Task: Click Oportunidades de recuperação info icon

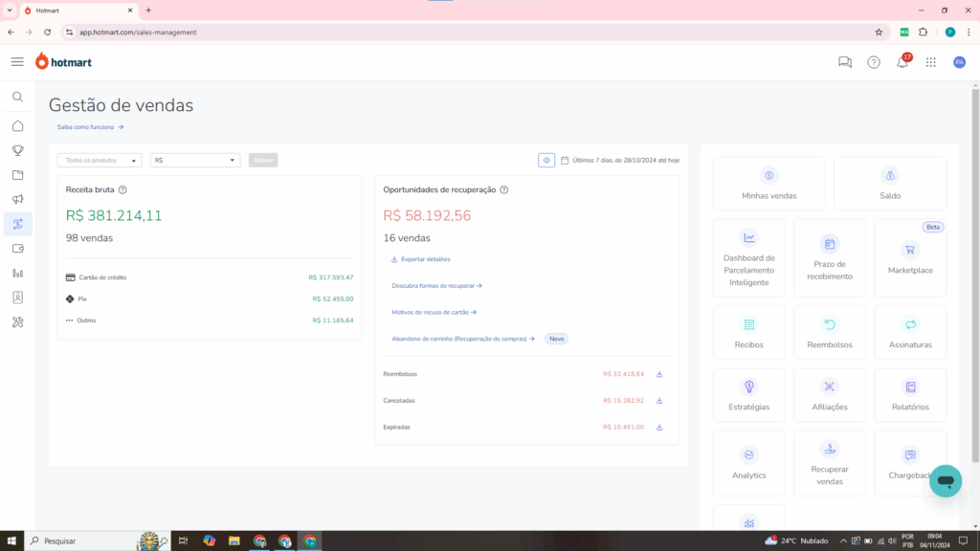Action: (503, 190)
